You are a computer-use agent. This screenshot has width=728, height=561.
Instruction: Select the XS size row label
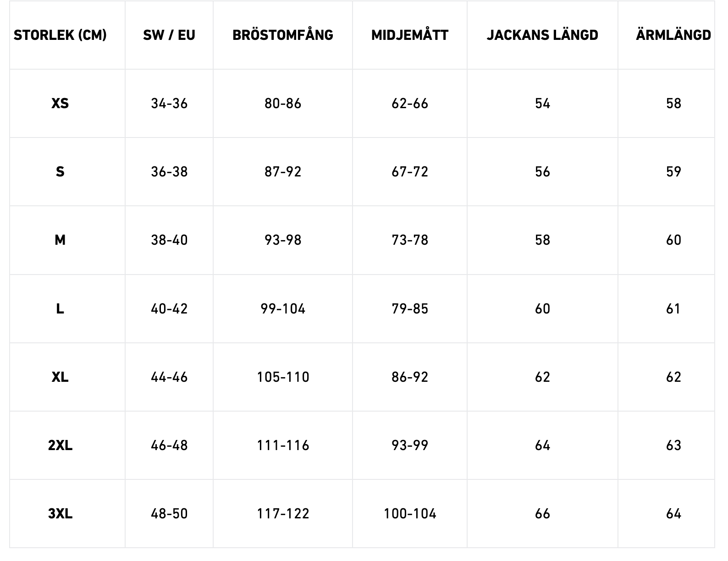tap(60, 104)
